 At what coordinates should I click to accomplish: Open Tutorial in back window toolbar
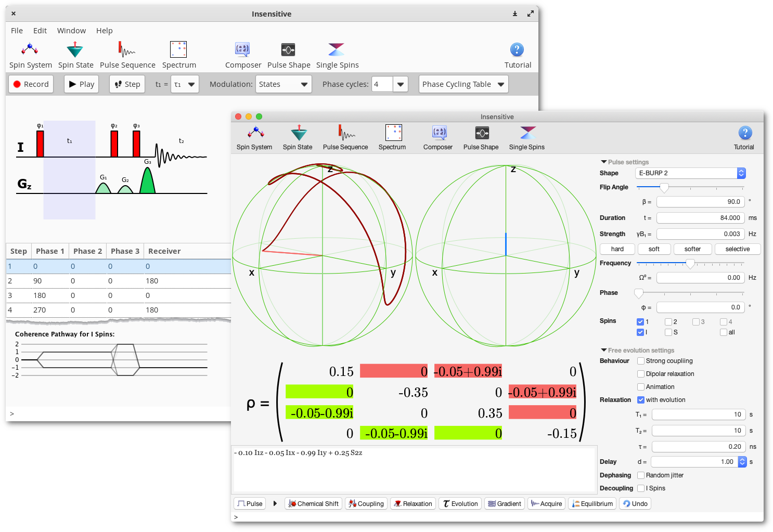click(x=518, y=55)
